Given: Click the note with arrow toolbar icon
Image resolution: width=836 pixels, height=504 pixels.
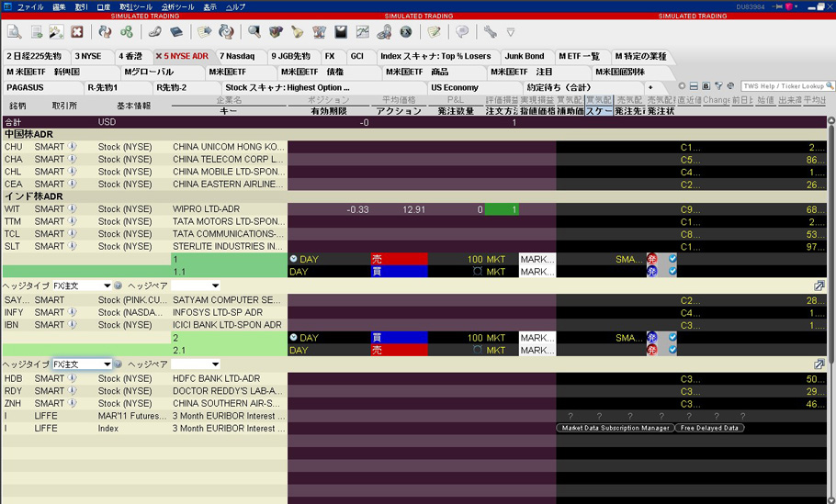Looking at the screenshot, I should (205, 32).
